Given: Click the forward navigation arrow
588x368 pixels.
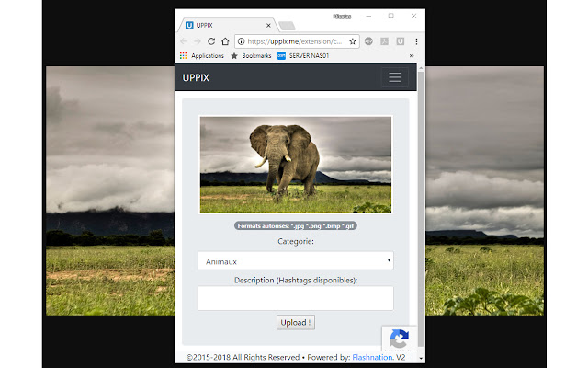Looking at the screenshot, I should pyautogui.click(x=198, y=41).
